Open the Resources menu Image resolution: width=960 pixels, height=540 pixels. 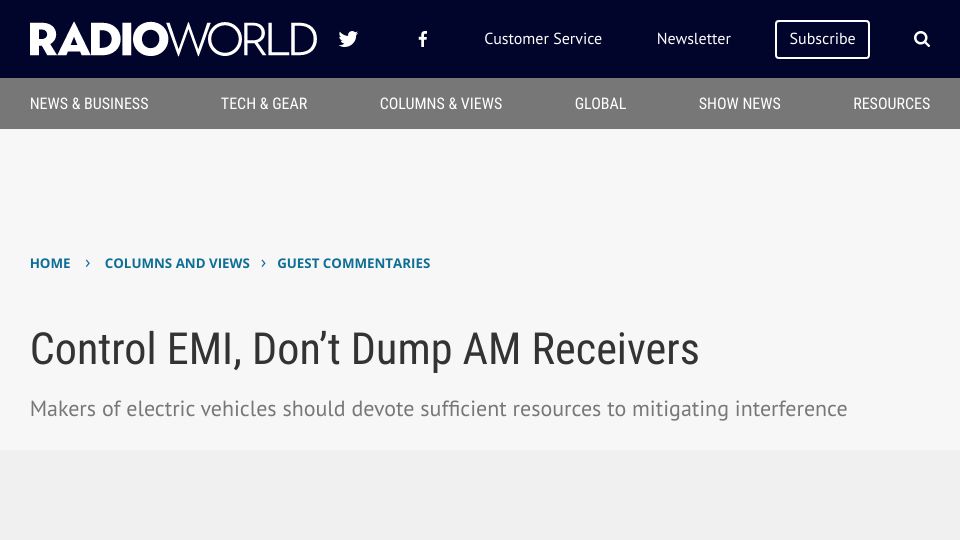coord(891,103)
